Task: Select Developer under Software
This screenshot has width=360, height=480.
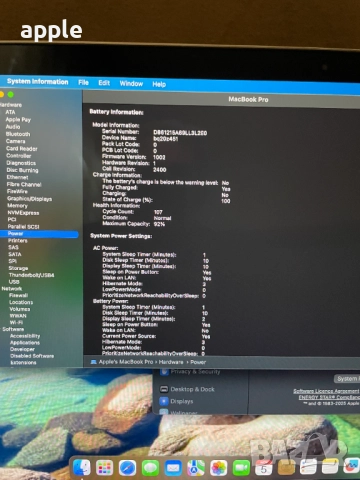Action: (22, 349)
